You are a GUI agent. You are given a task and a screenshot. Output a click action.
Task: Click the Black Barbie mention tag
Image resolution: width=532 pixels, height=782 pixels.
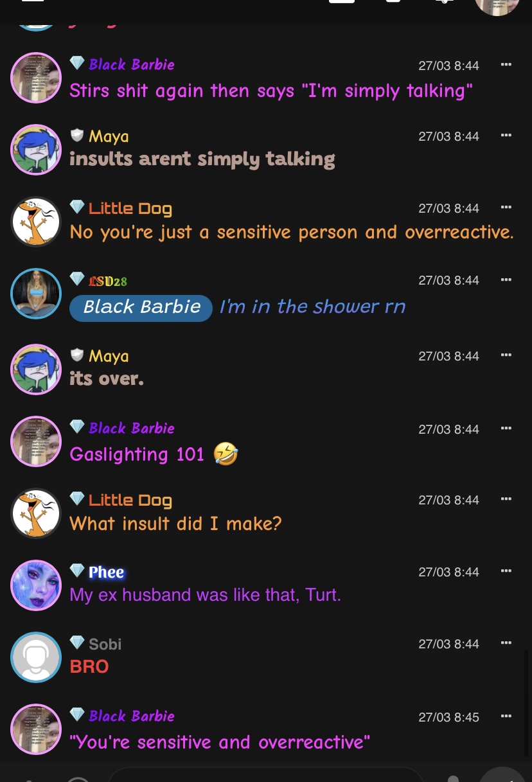141,307
